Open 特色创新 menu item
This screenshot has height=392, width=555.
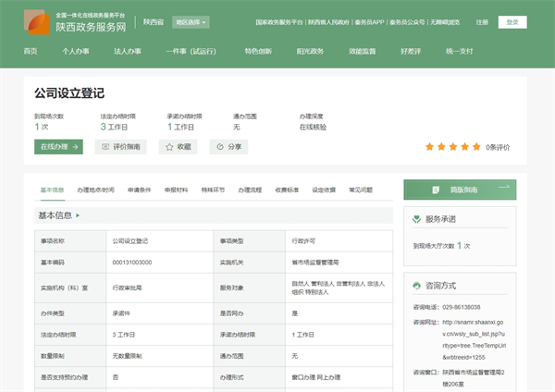pyautogui.click(x=258, y=51)
